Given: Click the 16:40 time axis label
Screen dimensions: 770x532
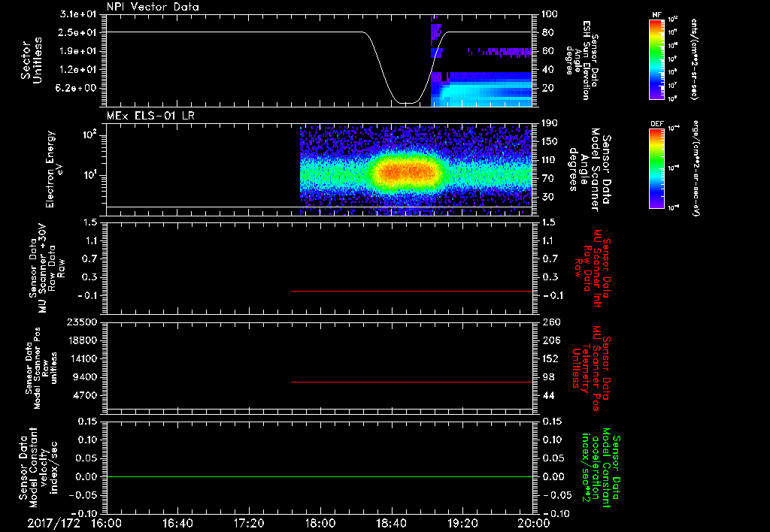Looking at the screenshot, I should coord(177,523).
